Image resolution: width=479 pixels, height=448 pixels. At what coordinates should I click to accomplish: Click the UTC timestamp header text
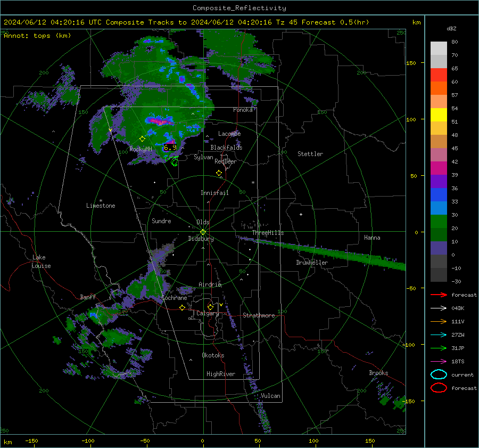click(x=52, y=22)
